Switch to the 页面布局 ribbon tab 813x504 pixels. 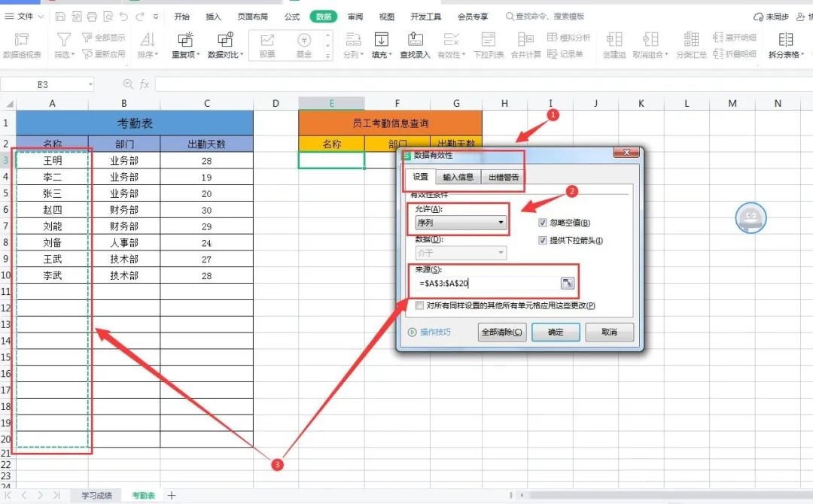pyautogui.click(x=252, y=17)
